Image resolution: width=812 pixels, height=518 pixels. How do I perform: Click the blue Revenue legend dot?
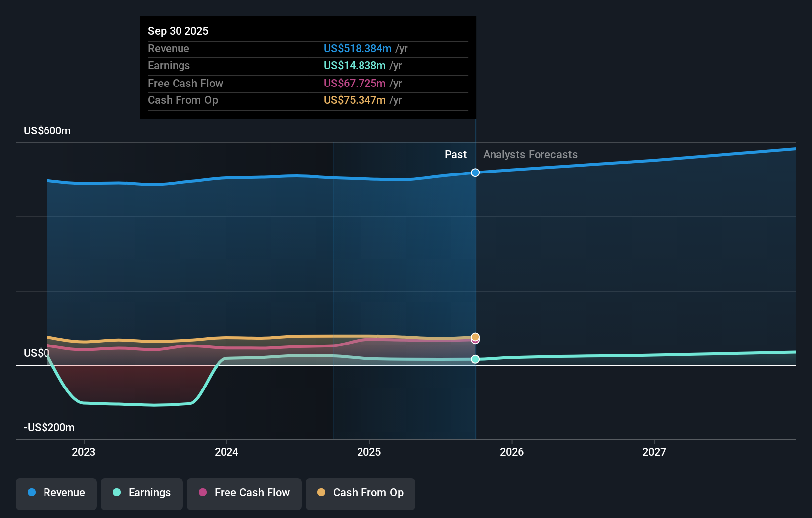(31, 493)
